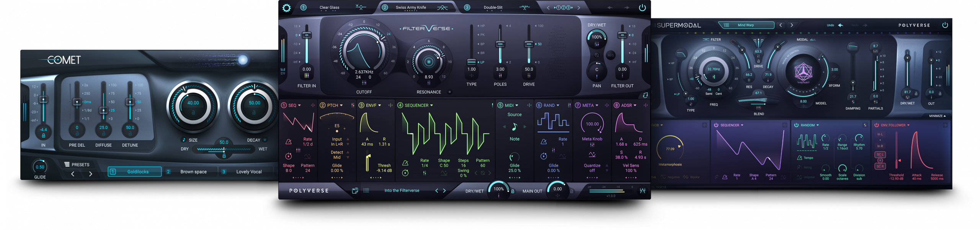Image resolution: width=980 pixels, height=230 pixels.
Task: Toggle Filterverse power button
Action: (x=642, y=8)
